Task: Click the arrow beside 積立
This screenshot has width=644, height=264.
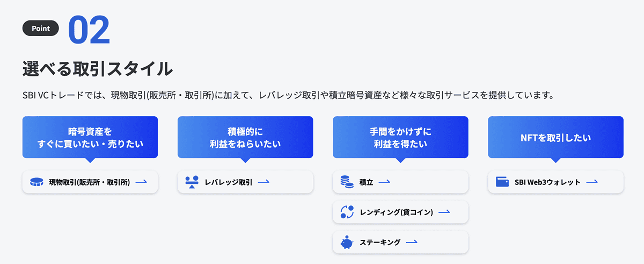Action: [384, 182]
